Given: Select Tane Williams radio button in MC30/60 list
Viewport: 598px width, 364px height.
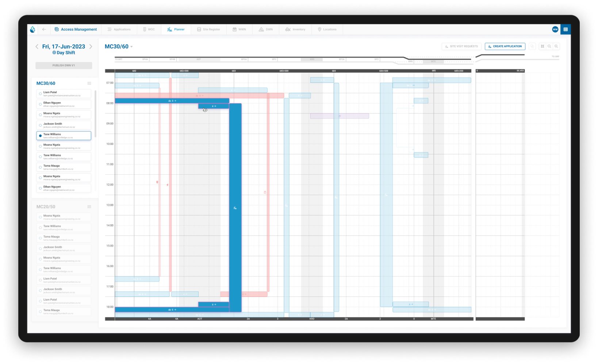Looking at the screenshot, I should (x=40, y=135).
